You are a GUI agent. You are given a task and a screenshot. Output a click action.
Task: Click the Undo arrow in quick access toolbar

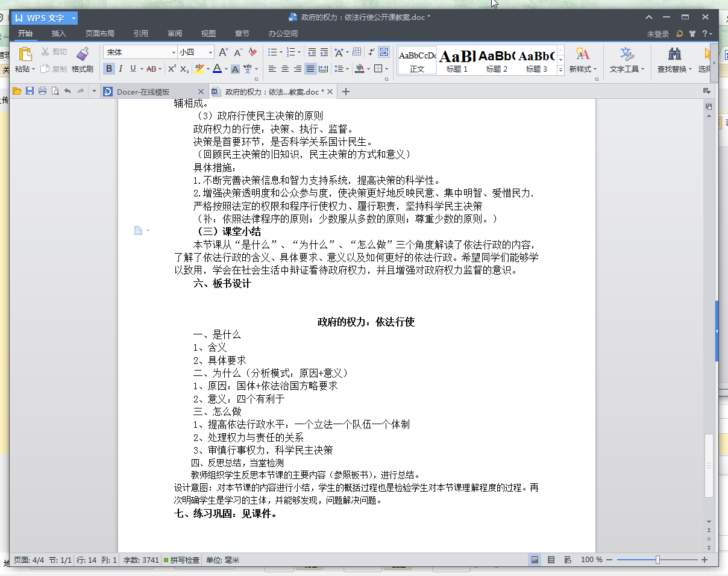[x=67, y=92]
